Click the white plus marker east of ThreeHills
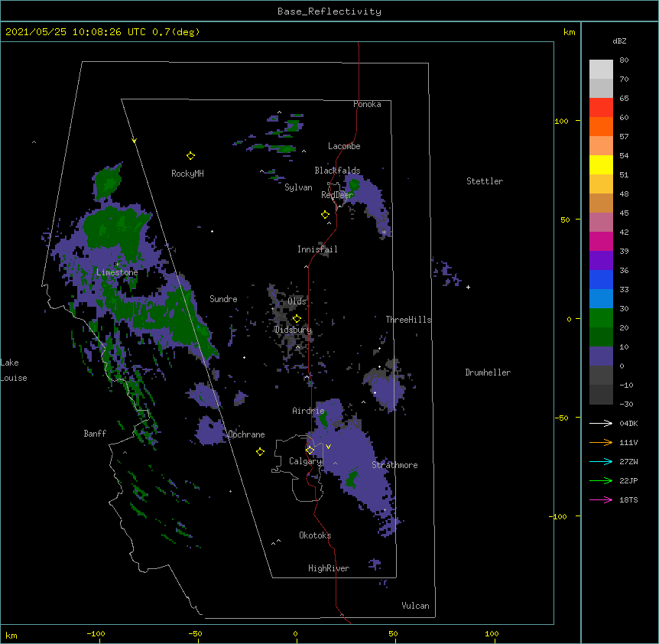 point(468,287)
